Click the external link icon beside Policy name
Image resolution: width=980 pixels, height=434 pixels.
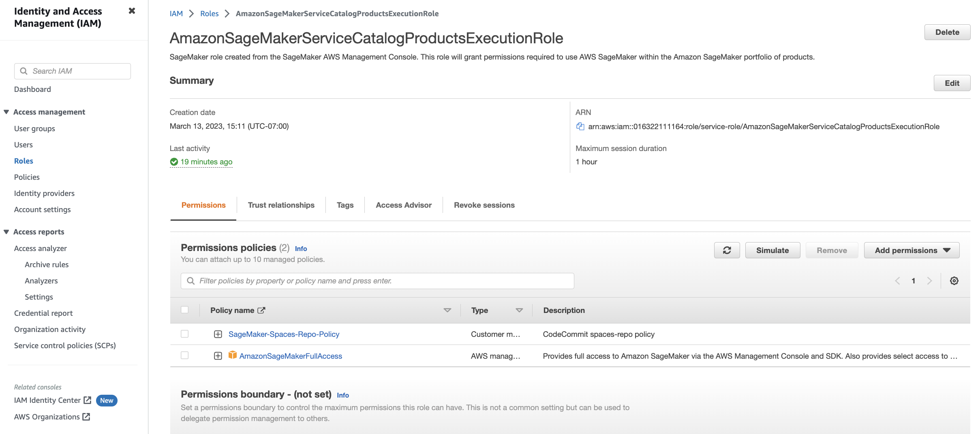point(261,311)
